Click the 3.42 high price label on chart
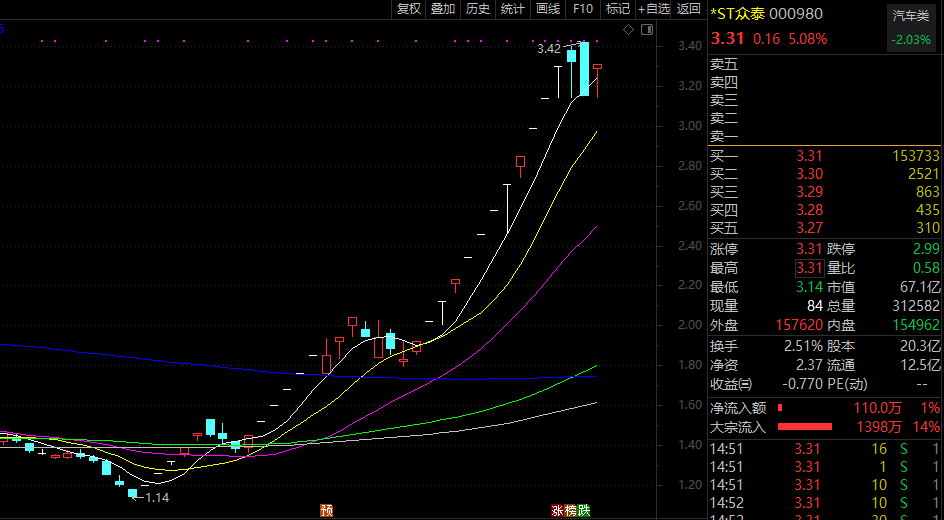The image size is (944, 520). click(x=549, y=48)
